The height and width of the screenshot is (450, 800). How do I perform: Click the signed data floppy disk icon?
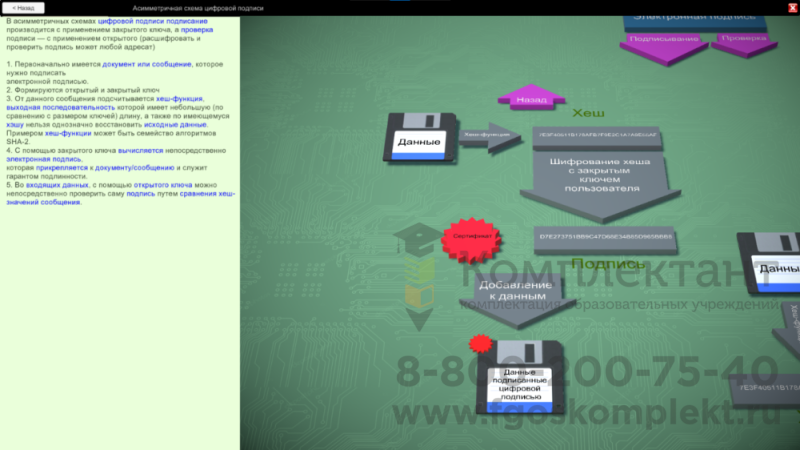click(x=520, y=380)
